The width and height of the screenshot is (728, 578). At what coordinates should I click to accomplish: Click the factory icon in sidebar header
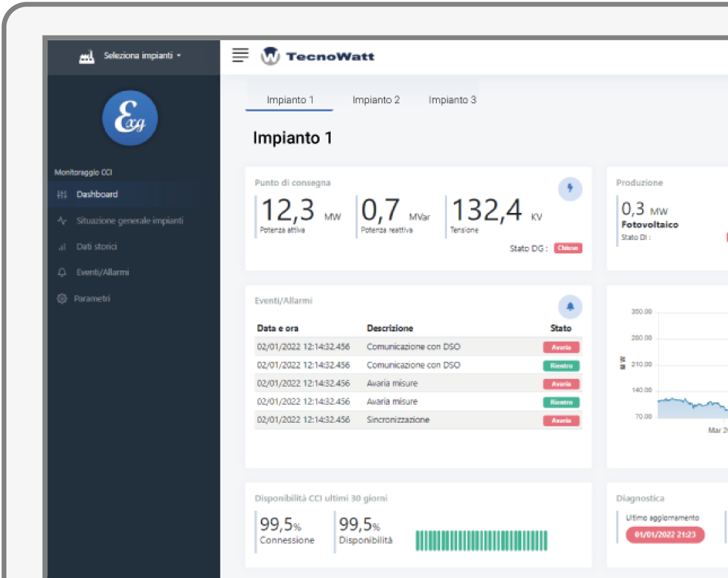pyautogui.click(x=86, y=57)
